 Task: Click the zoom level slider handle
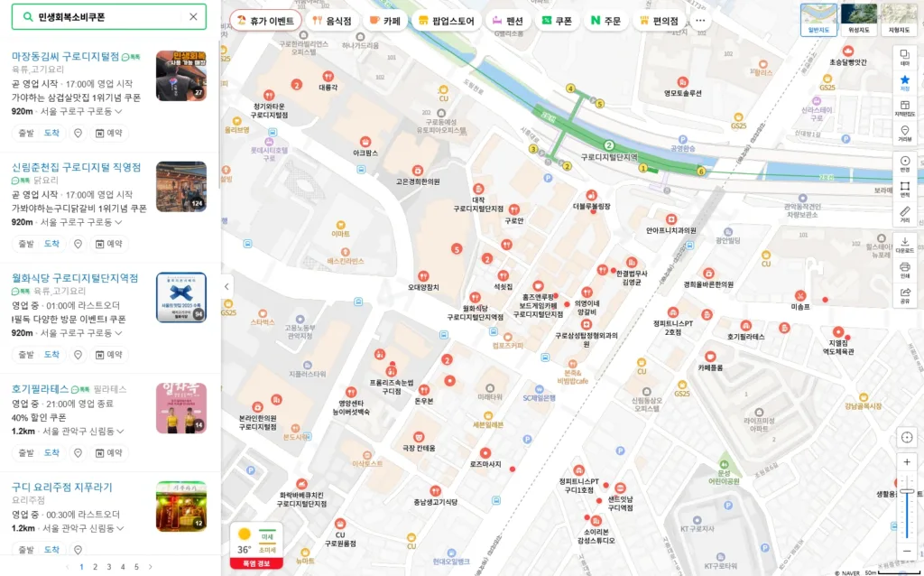907,491
